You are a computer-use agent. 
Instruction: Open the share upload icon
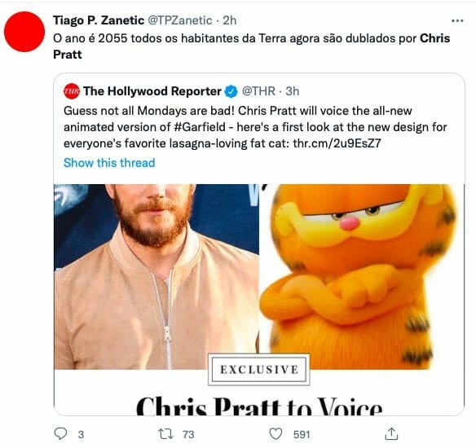(391, 433)
